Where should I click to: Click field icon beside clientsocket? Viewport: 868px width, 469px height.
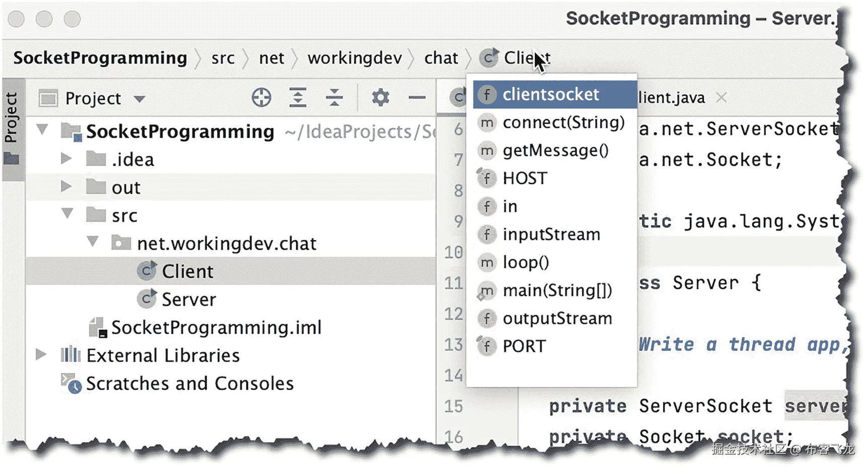point(487,95)
